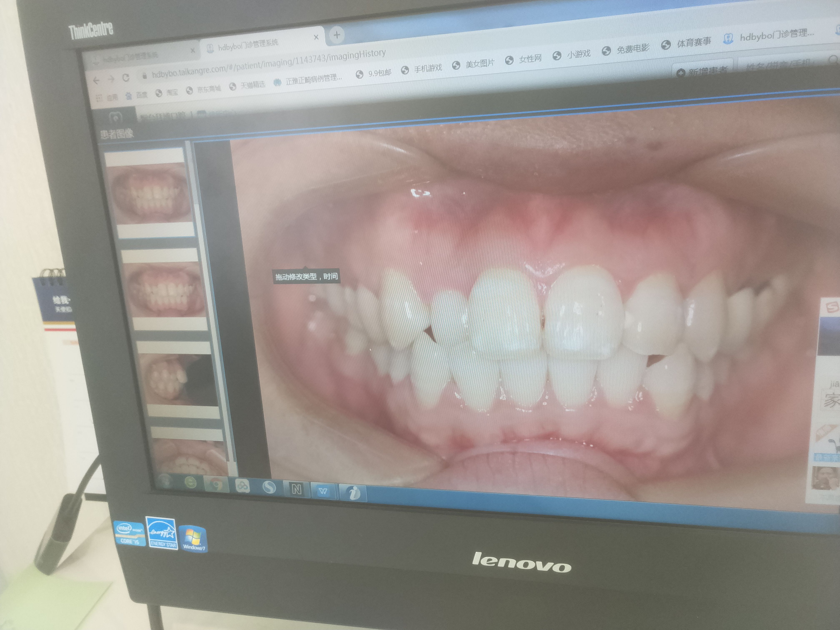Click the clinic logo icon above 患者图像
This screenshot has height=630, width=840.
115,117
